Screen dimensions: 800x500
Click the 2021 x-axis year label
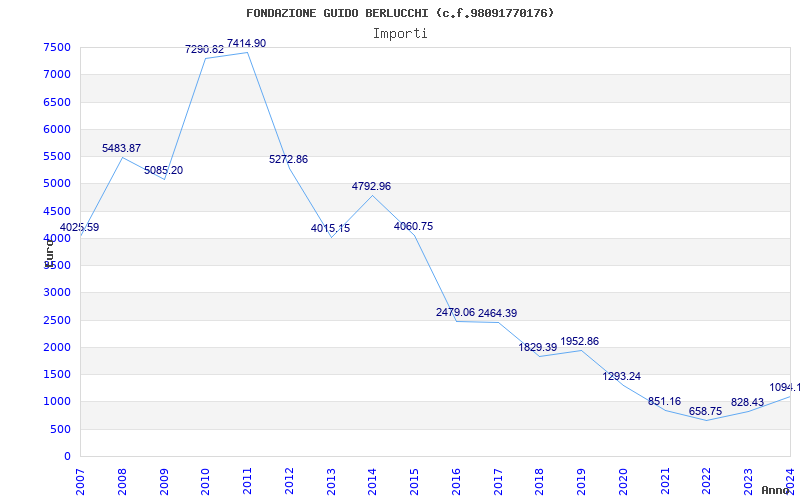point(665,481)
